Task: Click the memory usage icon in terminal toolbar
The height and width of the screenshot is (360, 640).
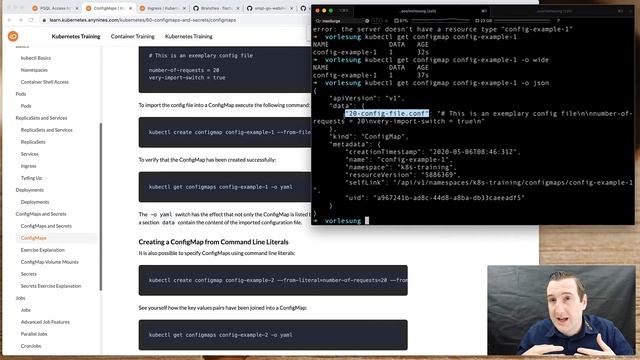Action: pos(478,20)
